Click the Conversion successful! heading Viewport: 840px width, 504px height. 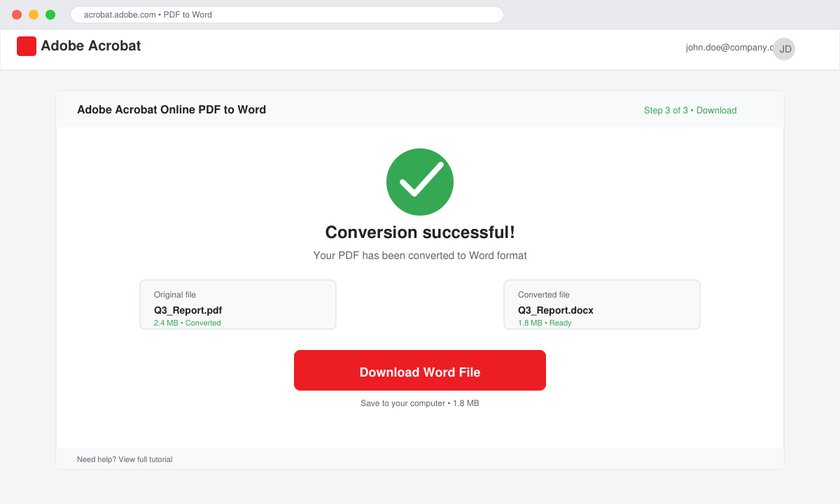coord(420,232)
